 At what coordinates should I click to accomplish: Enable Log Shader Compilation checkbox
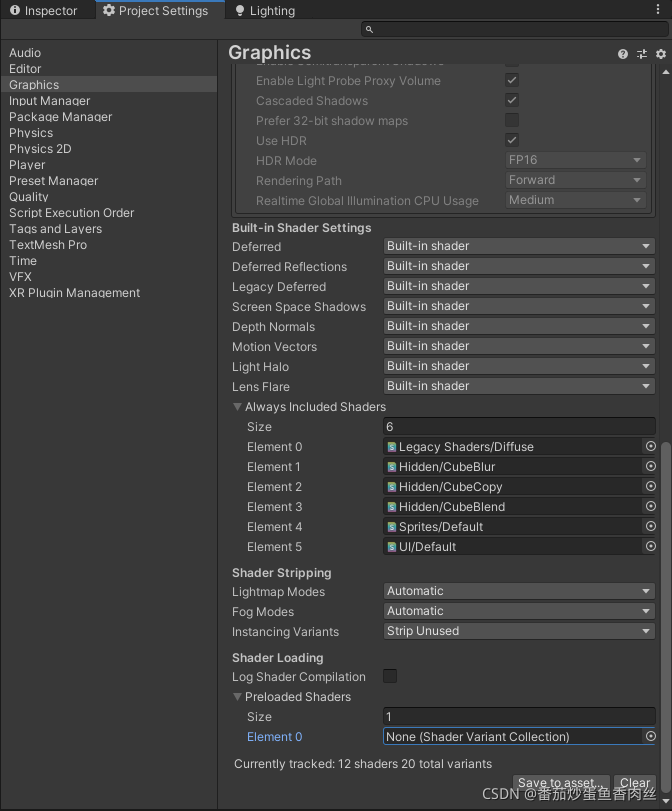point(390,676)
